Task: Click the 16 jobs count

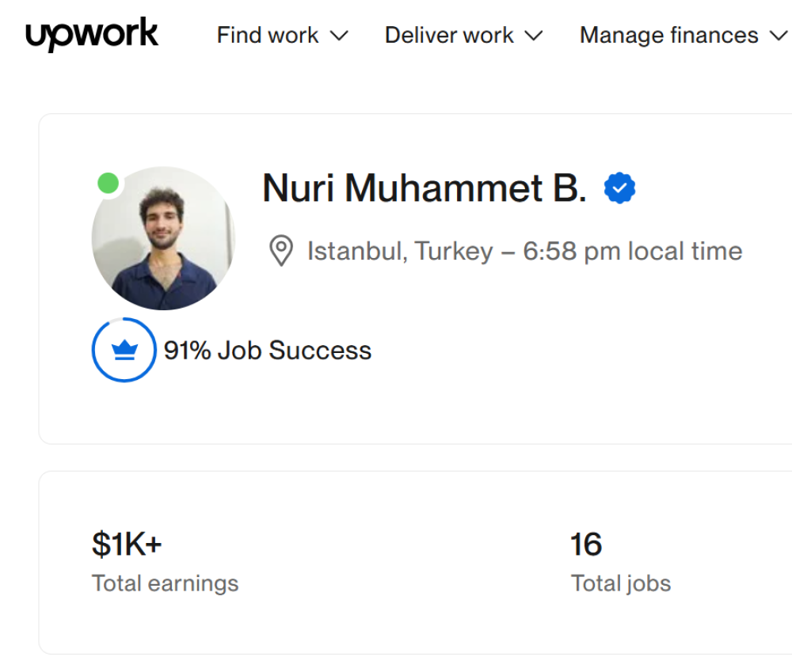Action: coord(586,545)
